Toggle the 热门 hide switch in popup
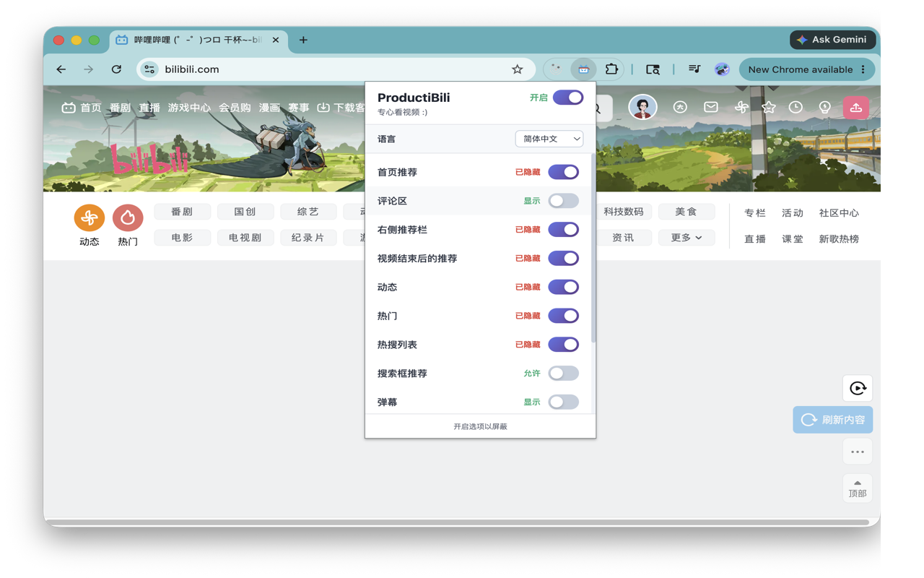924x578 pixels. click(563, 316)
